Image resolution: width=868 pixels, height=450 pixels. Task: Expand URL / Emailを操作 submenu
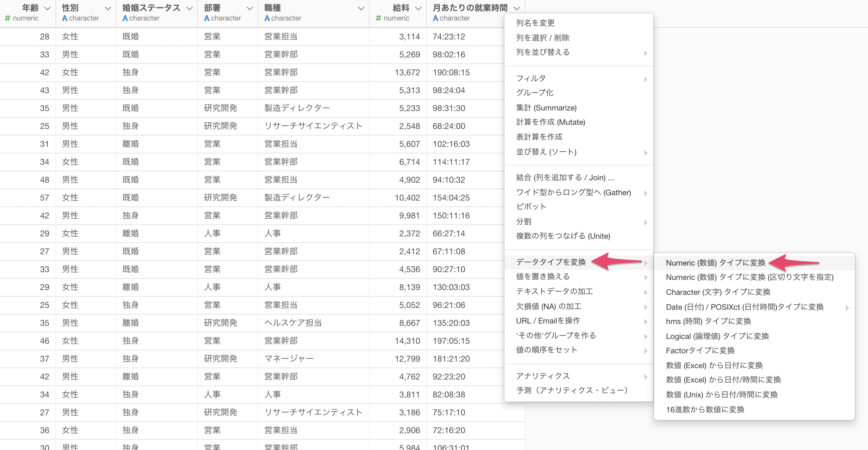pyautogui.click(x=579, y=321)
